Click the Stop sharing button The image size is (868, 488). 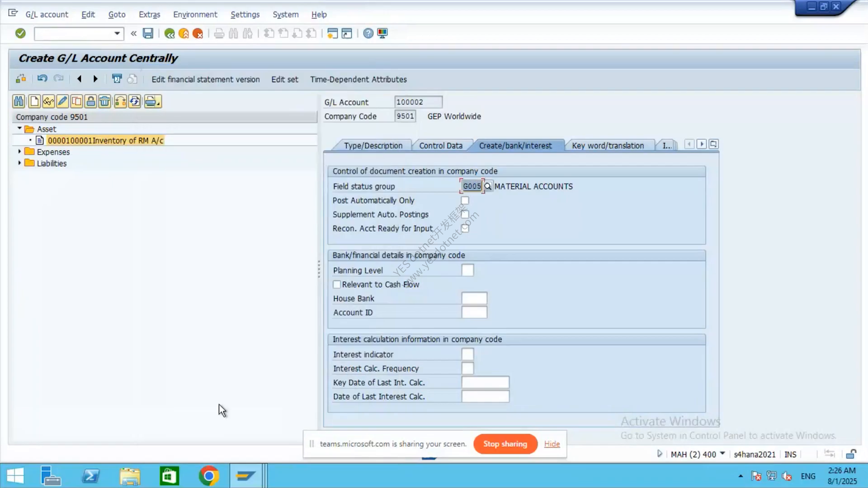505,444
